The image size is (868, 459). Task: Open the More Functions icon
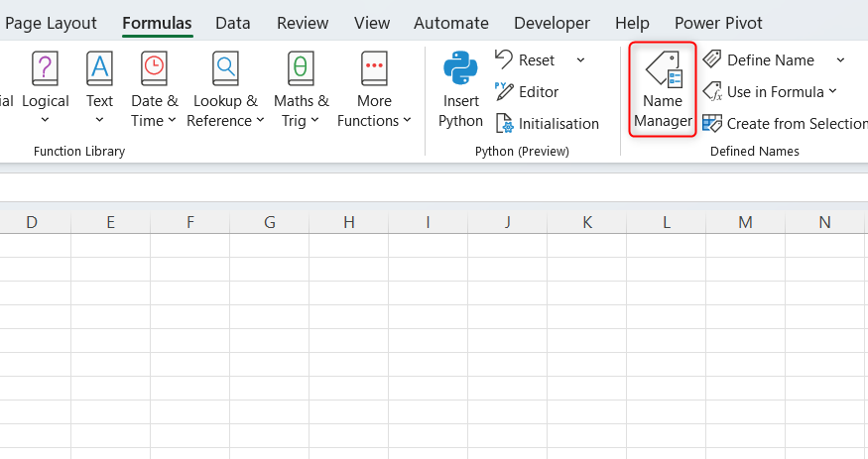tap(374, 68)
